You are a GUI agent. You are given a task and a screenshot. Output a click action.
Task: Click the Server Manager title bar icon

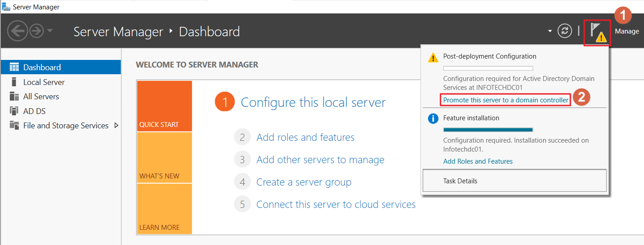(6, 7)
